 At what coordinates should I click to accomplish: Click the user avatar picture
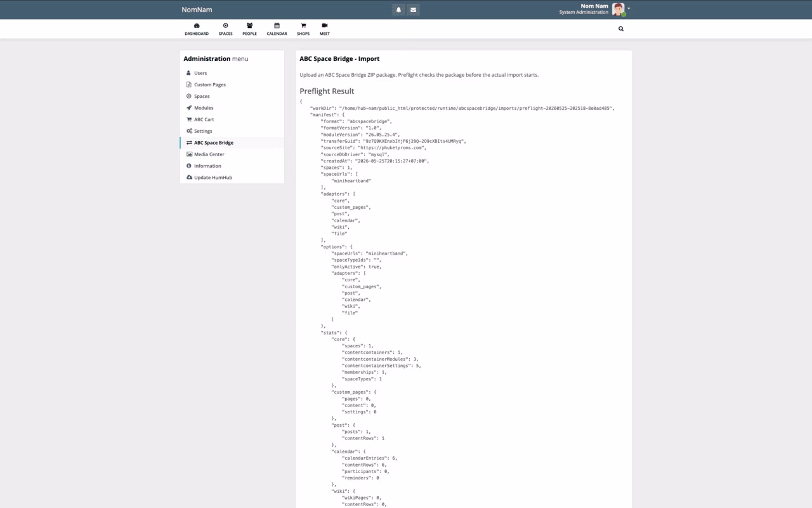click(x=618, y=10)
